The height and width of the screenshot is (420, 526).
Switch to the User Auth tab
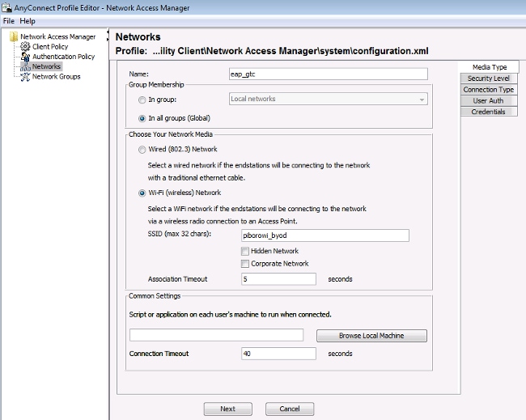click(x=489, y=100)
